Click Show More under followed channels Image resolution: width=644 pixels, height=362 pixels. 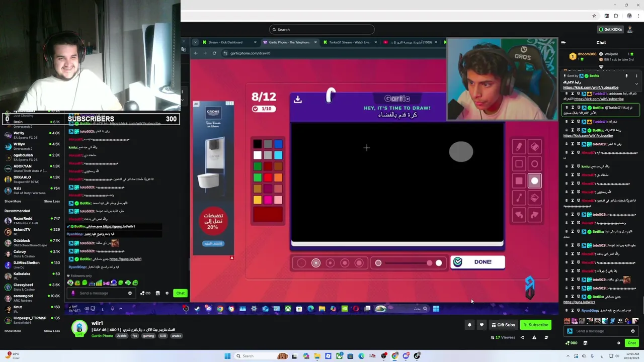pos(13,201)
